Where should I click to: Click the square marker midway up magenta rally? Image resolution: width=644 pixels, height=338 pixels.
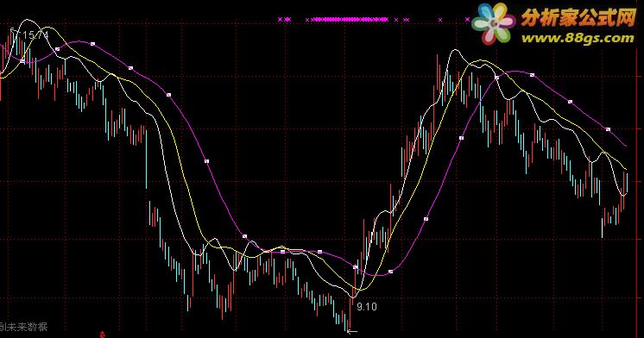click(461, 138)
